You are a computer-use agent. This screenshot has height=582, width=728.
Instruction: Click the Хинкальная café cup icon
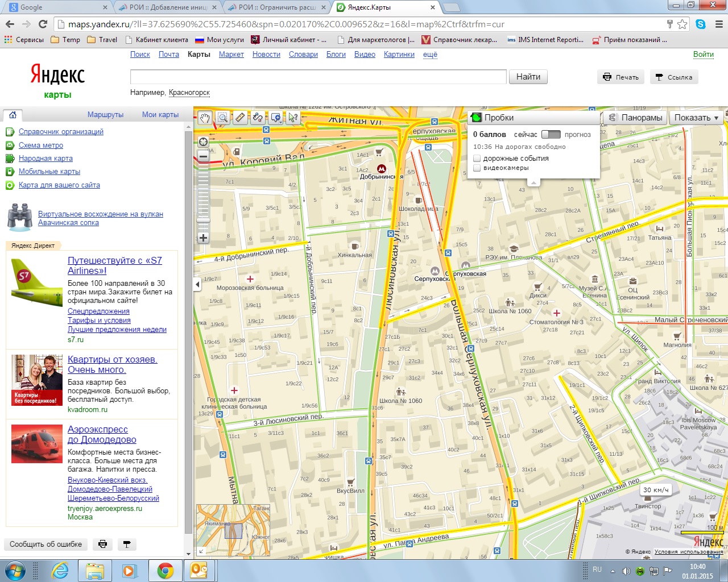[355, 247]
